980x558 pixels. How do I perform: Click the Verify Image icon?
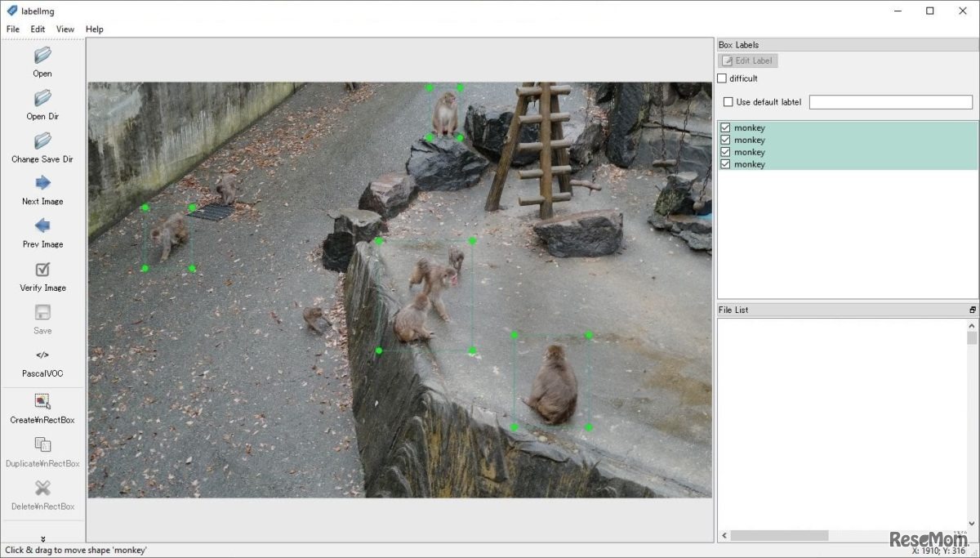pyautogui.click(x=42, y=270)
